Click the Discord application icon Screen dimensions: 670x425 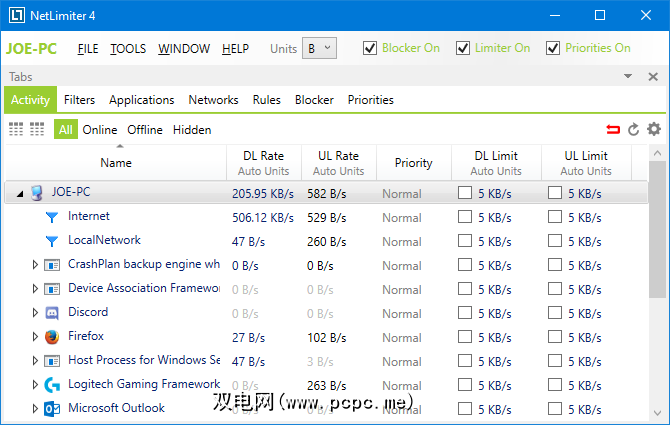click(52, 313)
